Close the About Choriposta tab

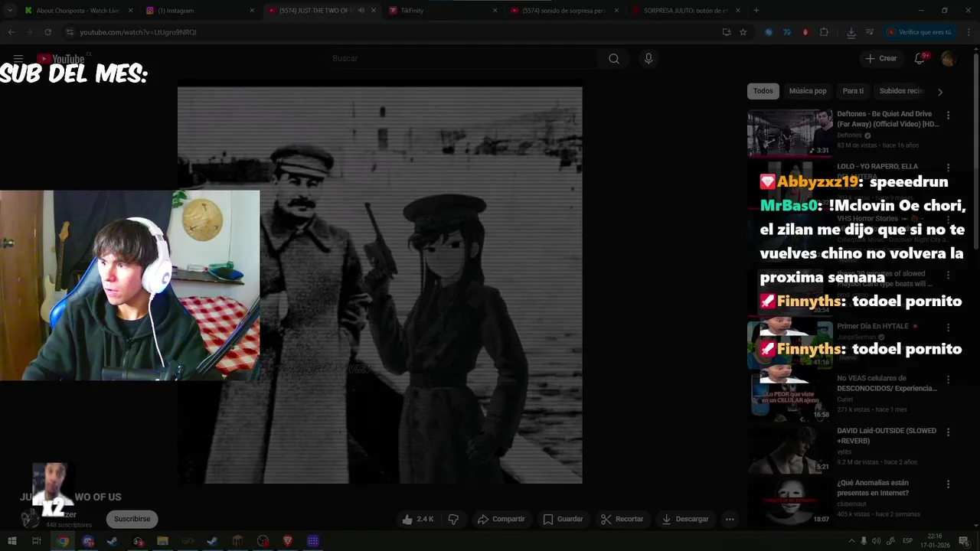[x=130, y=11]
